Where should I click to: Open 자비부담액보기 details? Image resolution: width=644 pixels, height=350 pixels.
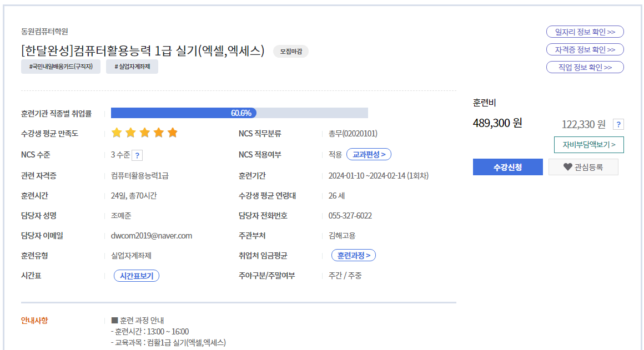(588, 145)
